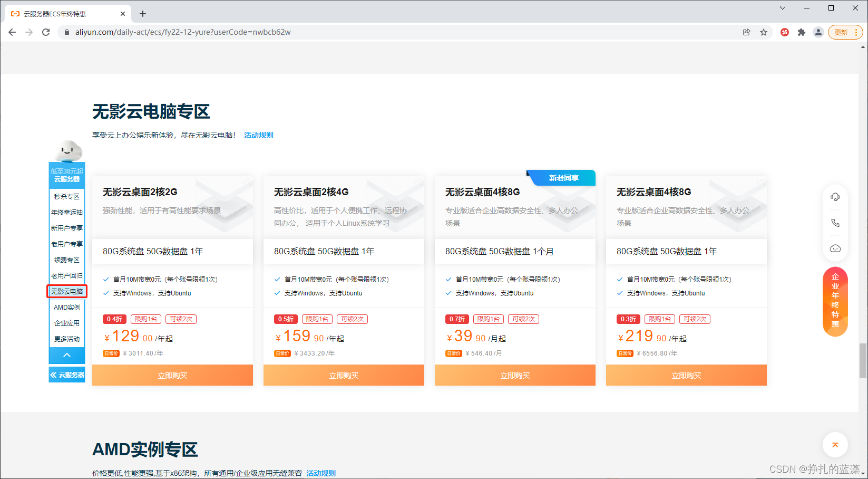Image resolution: width=868 pixels, height=479 pixels.
Task: Go forward in browser history
Action: click(29, 32)
